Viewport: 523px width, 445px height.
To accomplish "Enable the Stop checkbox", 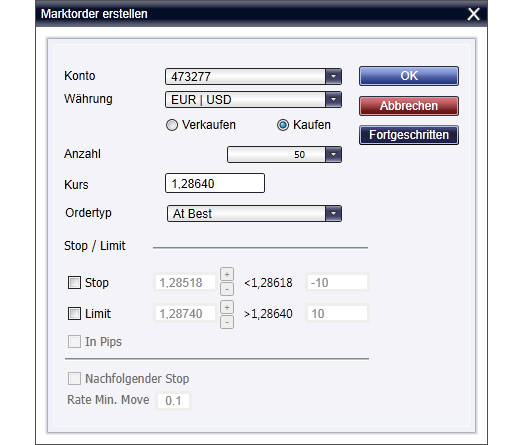I will 74,283.
